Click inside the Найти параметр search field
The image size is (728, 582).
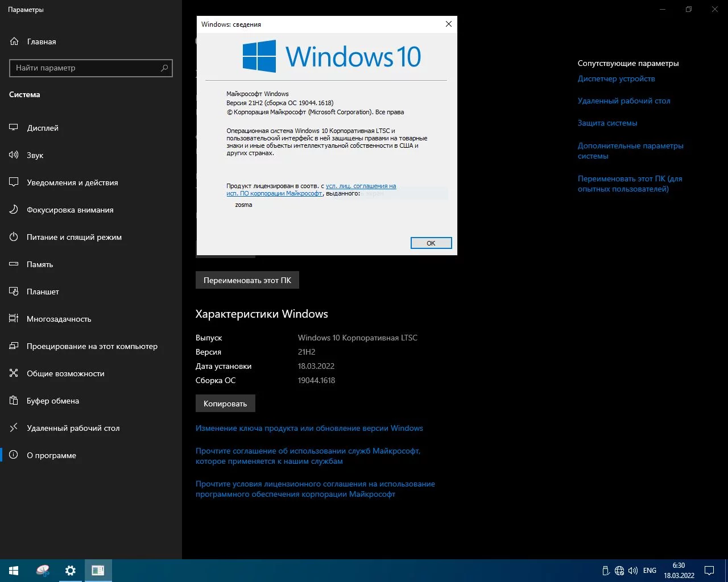pos(91,68)
